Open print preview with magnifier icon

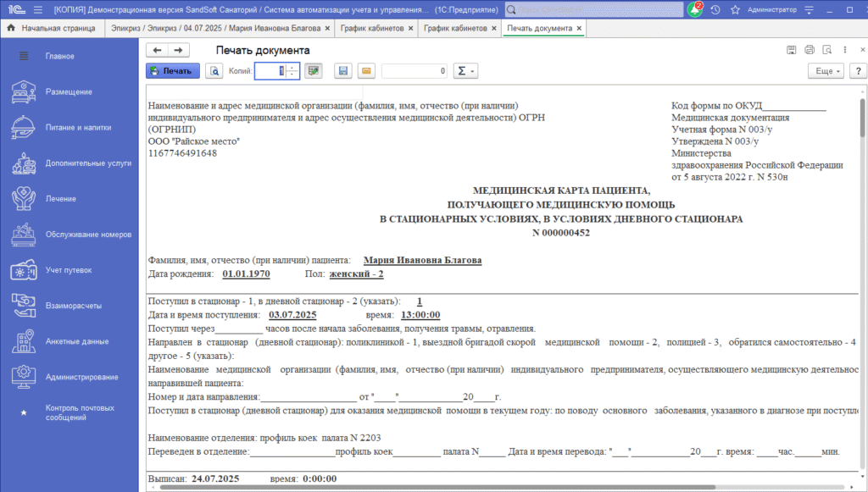216,71
